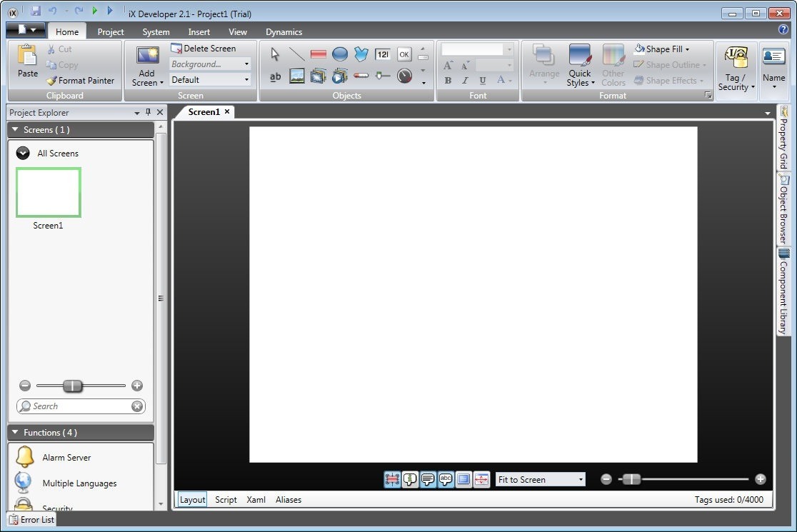The width and height of the screenshot is (797, 532).
Task: Switch to the Insert ribbon tab
Action: pyautogui.click(x=199, y=31)
